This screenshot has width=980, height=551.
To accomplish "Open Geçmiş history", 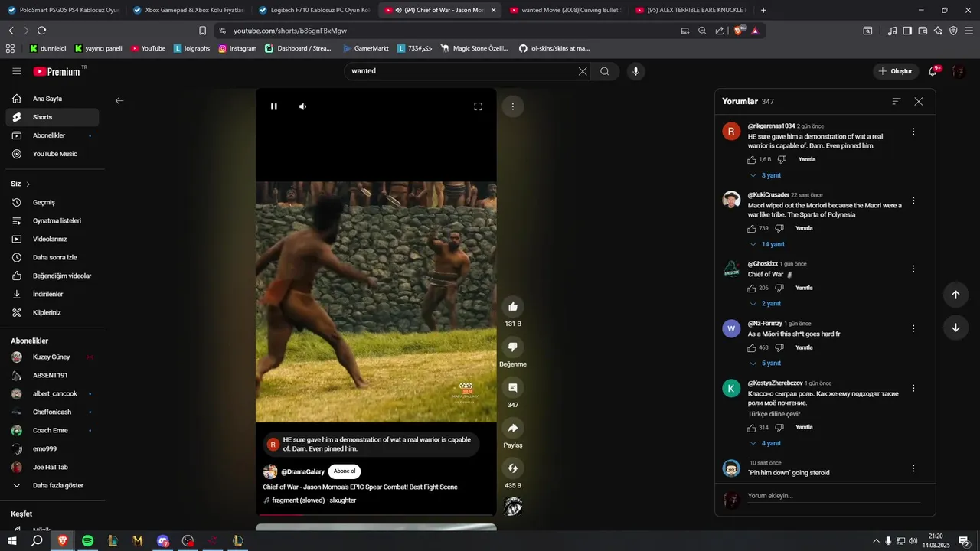I will coord(52,203).
